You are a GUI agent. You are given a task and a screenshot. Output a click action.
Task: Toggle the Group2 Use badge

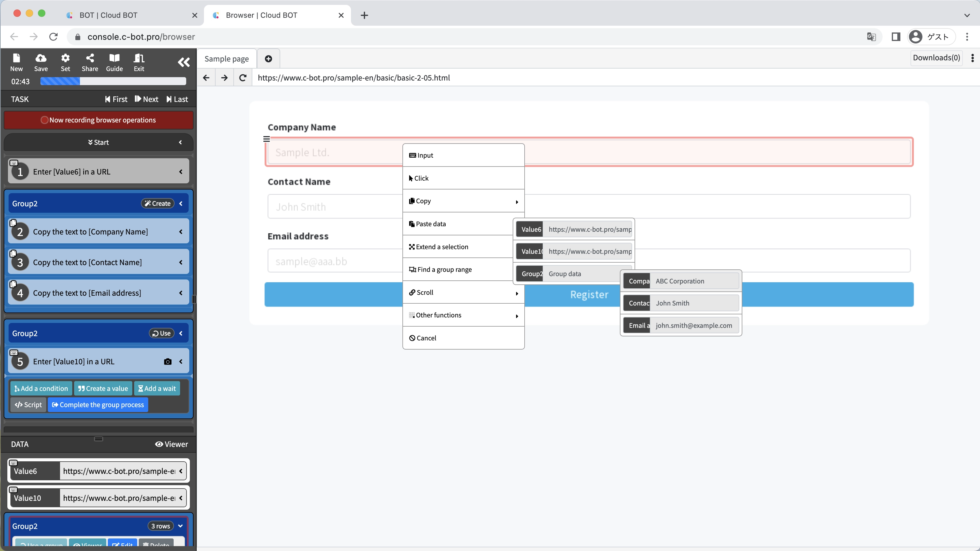(x=161, y=333)
